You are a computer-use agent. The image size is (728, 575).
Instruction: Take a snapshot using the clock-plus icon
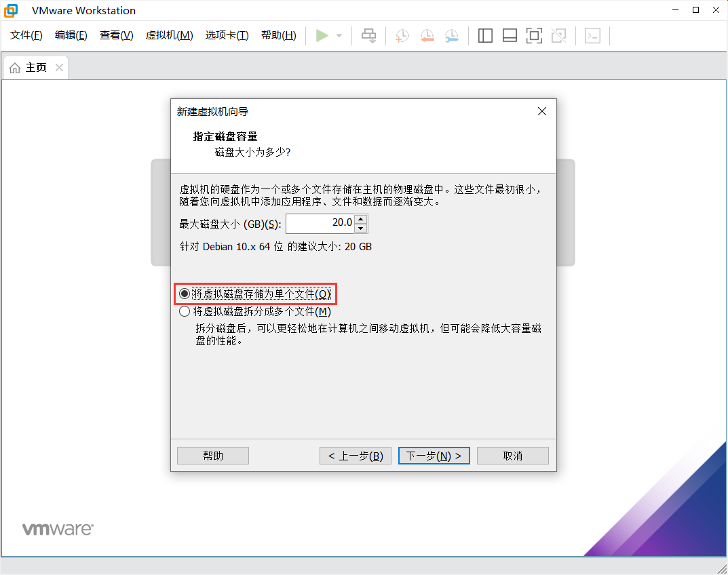(x=402, y=35)
